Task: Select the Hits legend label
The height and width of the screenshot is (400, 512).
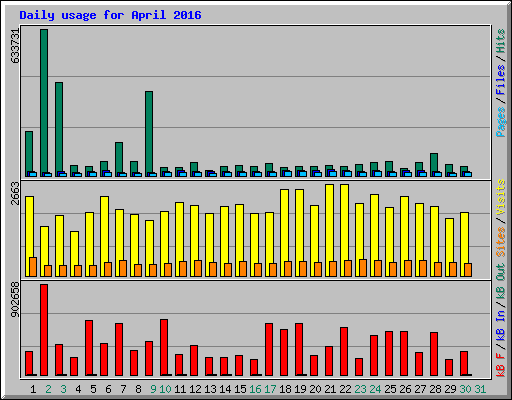Action: (500, 41)
